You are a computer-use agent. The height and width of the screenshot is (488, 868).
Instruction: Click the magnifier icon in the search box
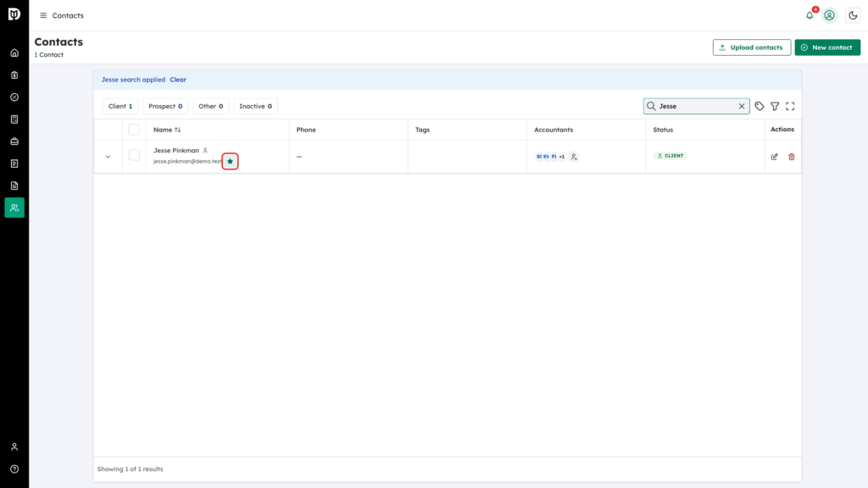click(x=651, y=106)
